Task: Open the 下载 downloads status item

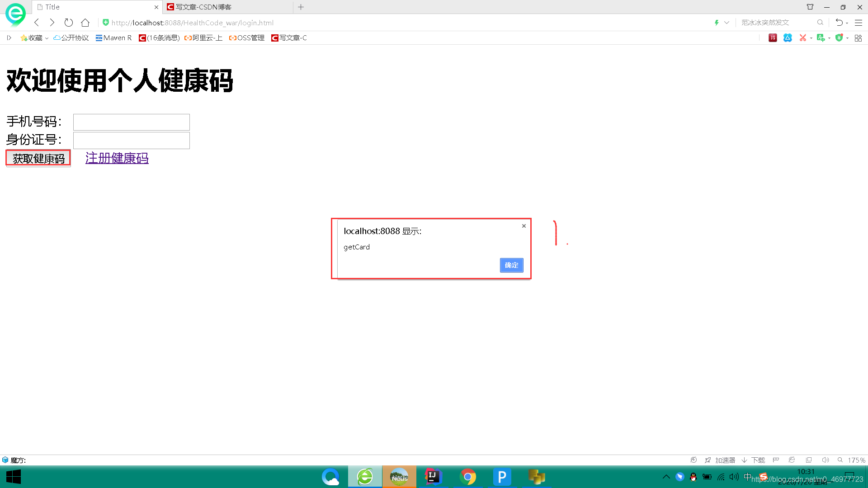Action: pos(753,460)
